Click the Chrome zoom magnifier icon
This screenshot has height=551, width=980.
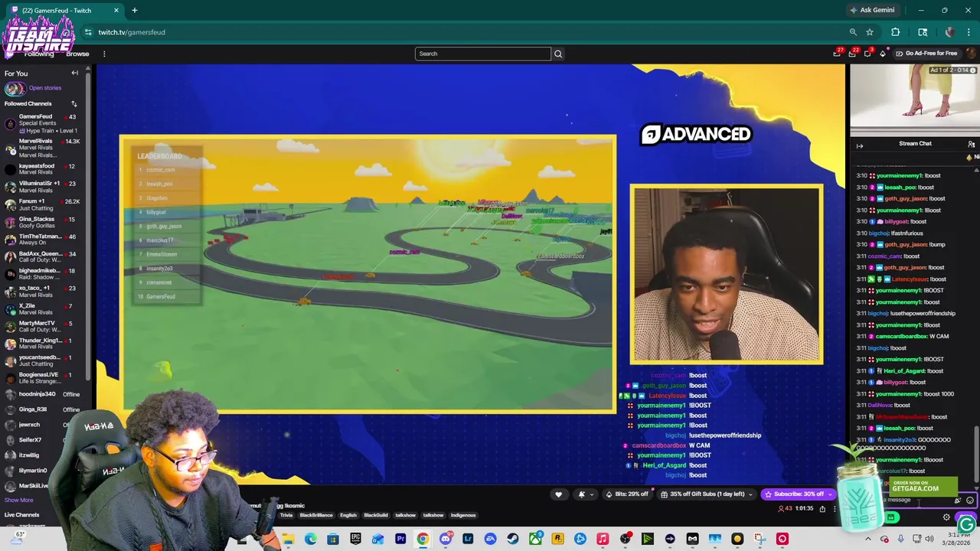click(x=853, y=32)
